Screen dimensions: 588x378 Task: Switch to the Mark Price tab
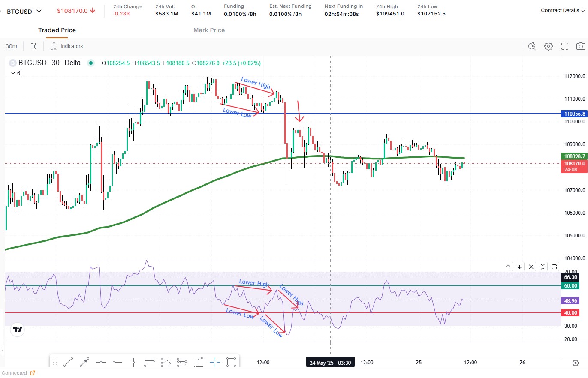tap(209, 30)
